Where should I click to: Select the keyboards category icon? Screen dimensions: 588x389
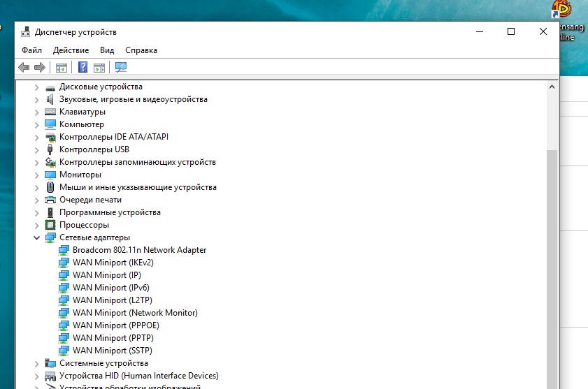(x=50, y=112)
